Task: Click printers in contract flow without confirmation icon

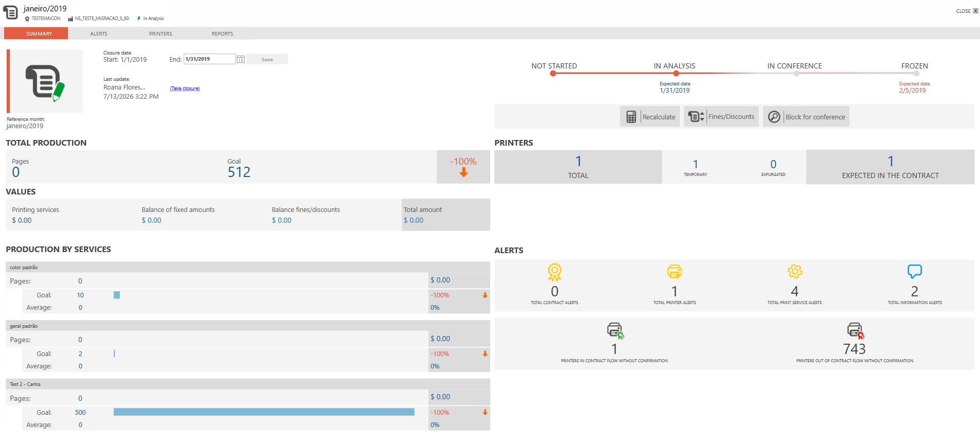Action: tap(615, 330)
